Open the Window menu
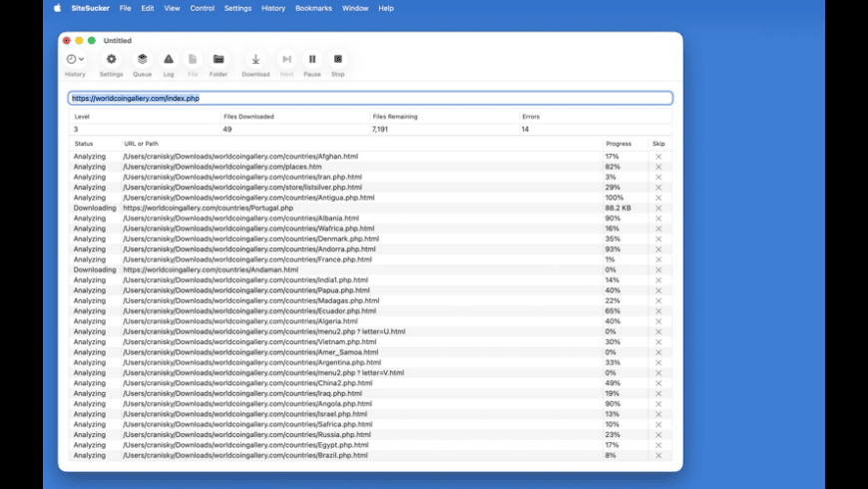Screen dimensions: 868x489 (355, 8)
